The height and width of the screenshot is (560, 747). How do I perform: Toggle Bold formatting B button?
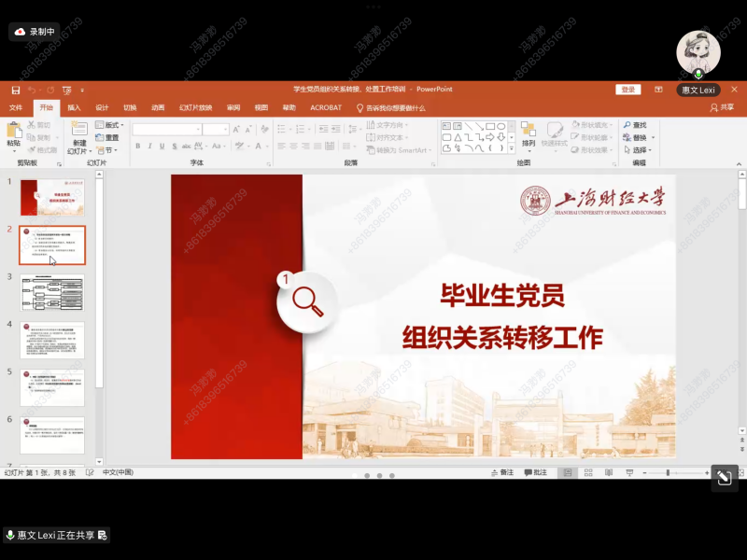(x=137, y=146)
